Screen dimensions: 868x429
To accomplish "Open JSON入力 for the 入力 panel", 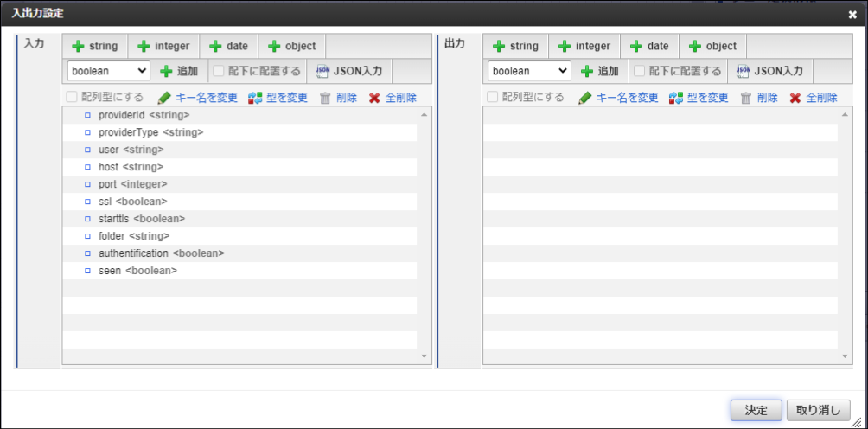I will (x=349, y=71).
